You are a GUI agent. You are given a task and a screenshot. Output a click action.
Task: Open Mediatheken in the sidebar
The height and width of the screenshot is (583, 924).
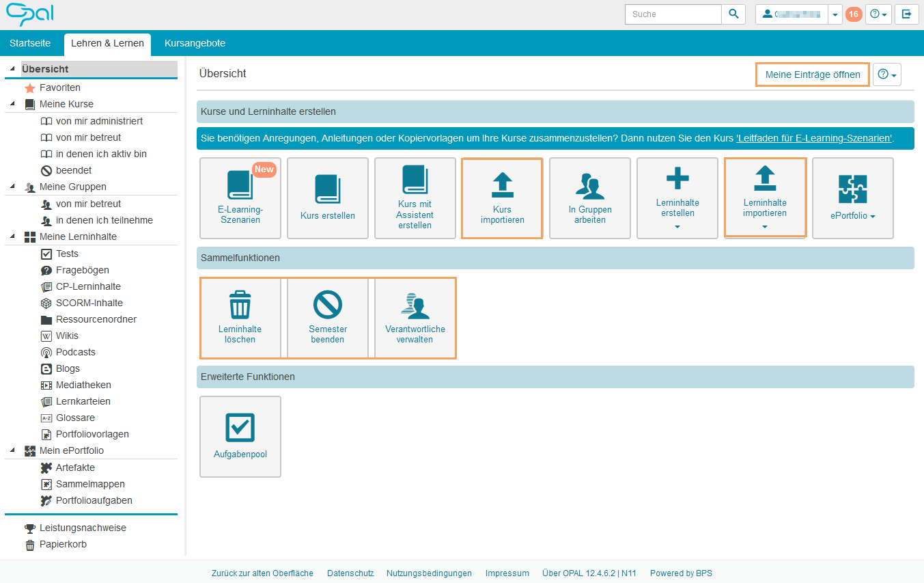click(x=76, y=385)
